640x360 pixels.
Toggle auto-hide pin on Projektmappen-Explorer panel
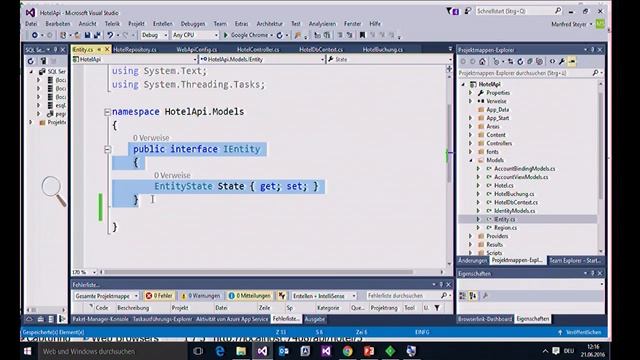[593, 50]
